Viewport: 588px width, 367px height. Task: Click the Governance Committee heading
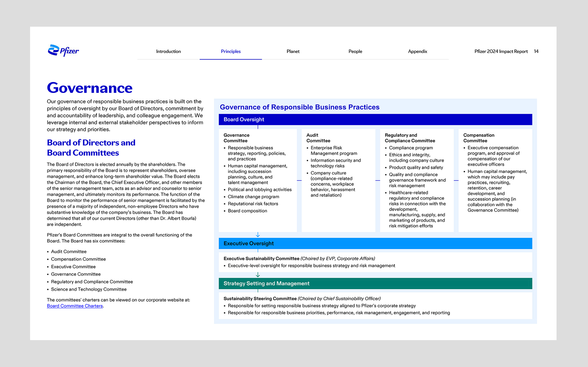[236, 138]
